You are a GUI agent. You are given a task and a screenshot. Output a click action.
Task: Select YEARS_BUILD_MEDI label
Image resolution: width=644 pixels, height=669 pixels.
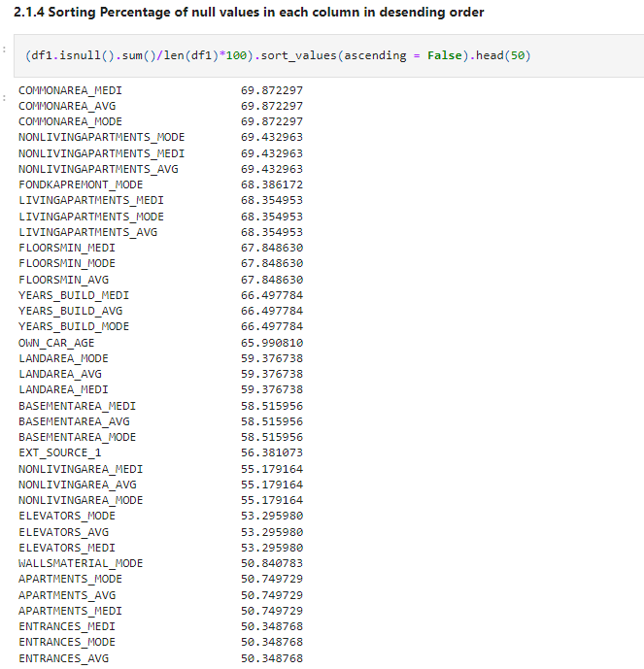pos(74,295)
